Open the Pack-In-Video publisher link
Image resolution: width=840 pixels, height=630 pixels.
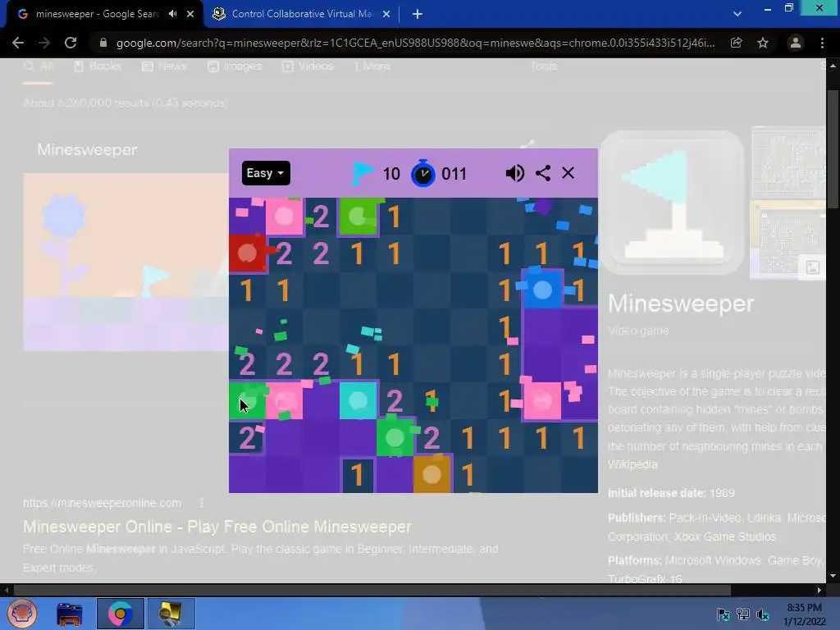(705, 518)
